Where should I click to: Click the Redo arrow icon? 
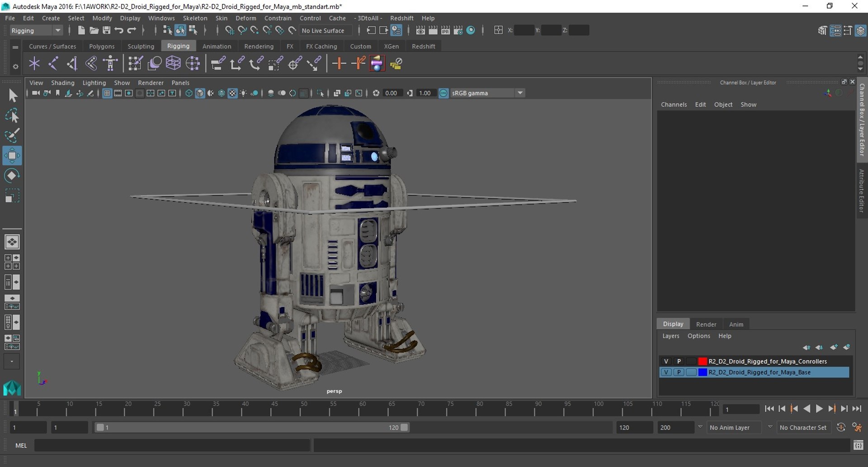click(132, 30)
